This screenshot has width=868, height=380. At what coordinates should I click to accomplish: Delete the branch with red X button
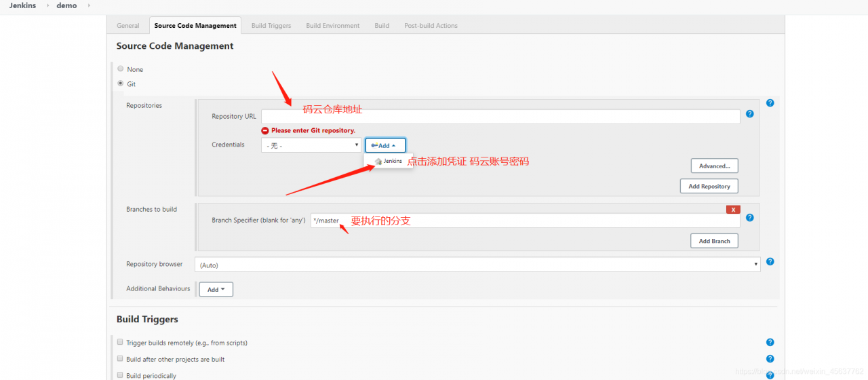tap(733, 210)
